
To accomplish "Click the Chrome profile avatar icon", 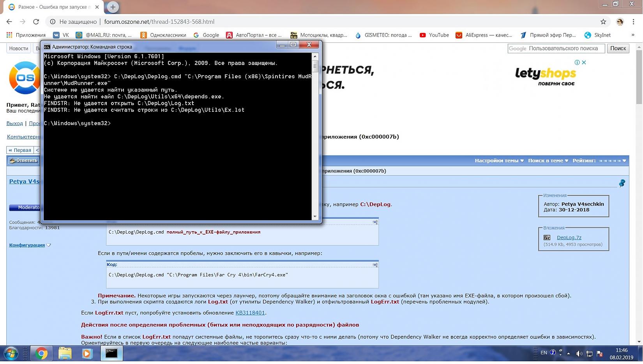I will point(620,22).
